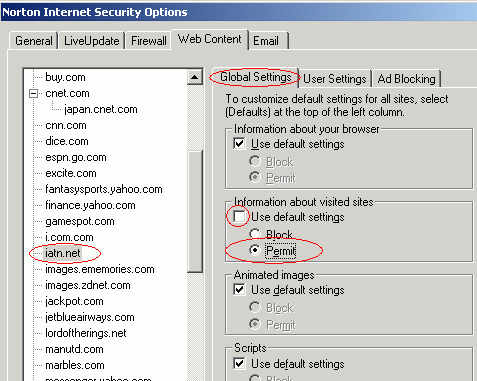Switch to the LiveUpdate tab

click(92, 41)
